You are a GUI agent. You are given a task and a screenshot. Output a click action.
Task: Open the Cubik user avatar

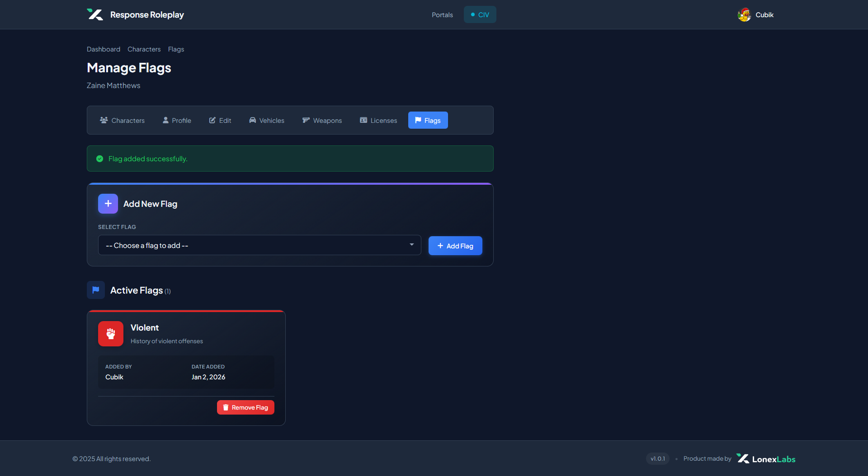coord(744,15)
